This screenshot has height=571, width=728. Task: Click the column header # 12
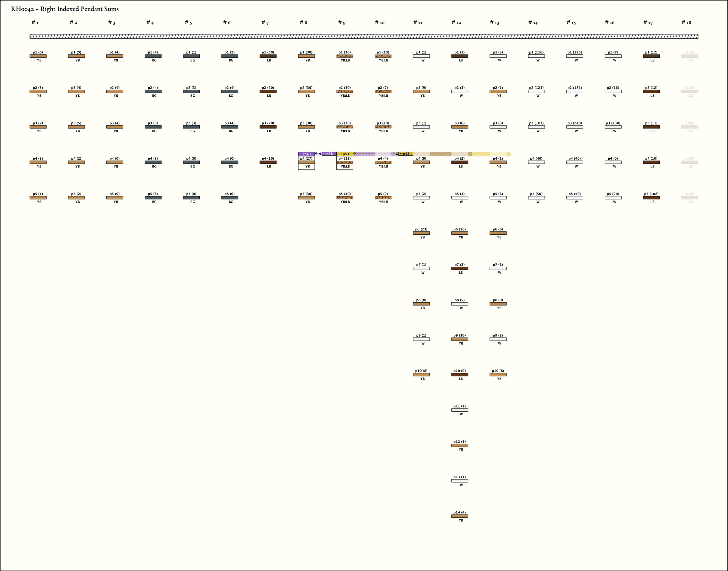[456, 23]
